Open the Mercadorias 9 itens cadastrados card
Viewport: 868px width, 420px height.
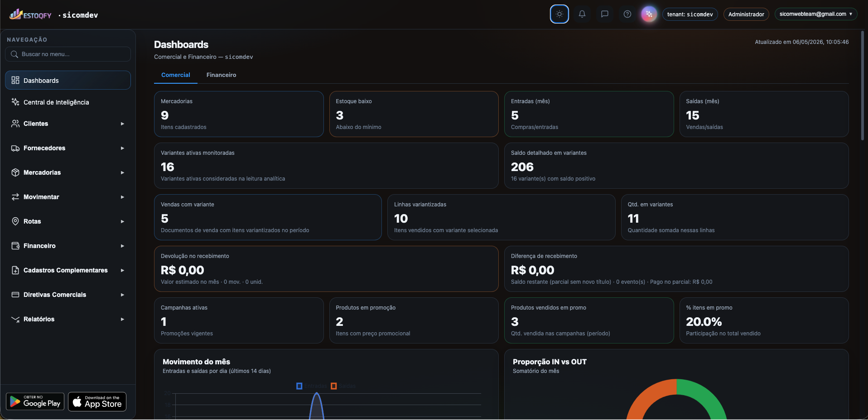point(239,114)
